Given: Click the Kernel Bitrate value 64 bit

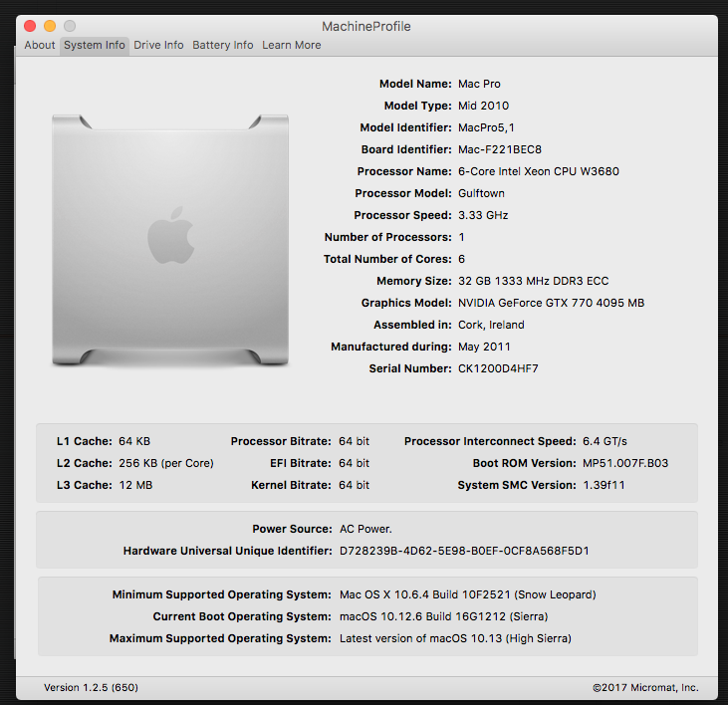Looking at the screenshot, I should (354, 485).
